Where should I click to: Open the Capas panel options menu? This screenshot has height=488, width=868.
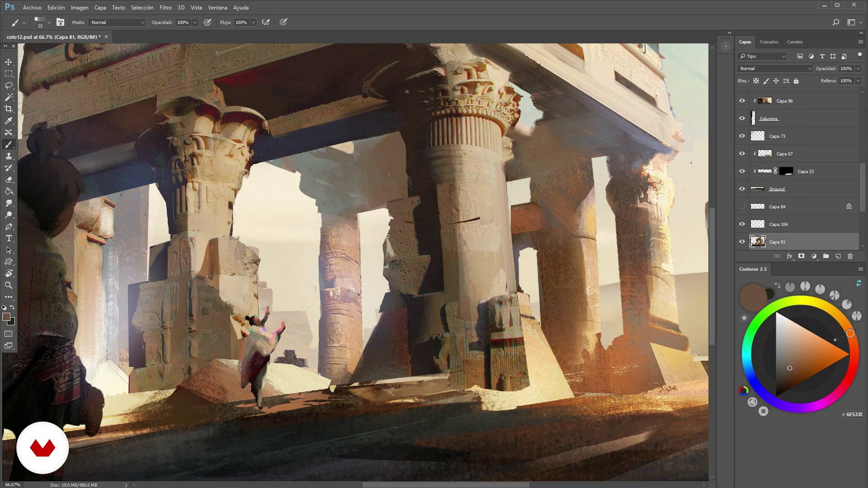point(860,42)
